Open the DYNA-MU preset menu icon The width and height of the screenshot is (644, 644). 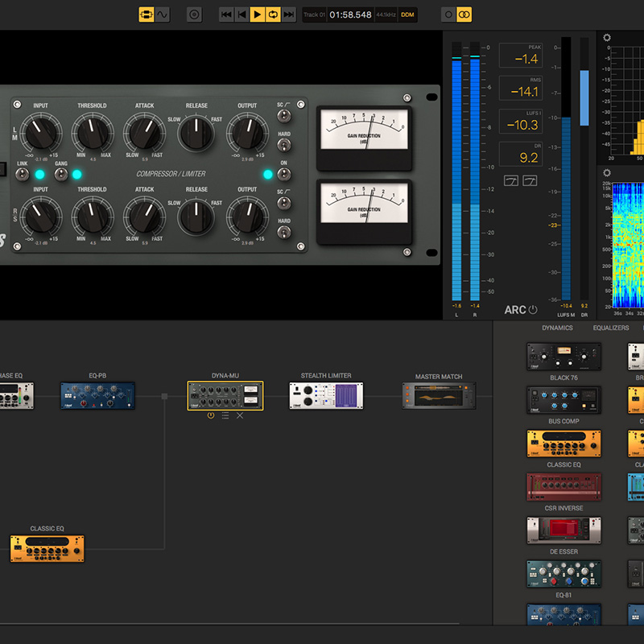pyautogui.click(x=225, y=415)
